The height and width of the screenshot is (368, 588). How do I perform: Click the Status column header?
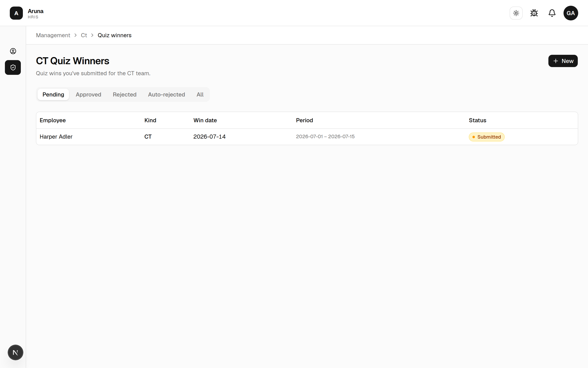pos(478,120)
